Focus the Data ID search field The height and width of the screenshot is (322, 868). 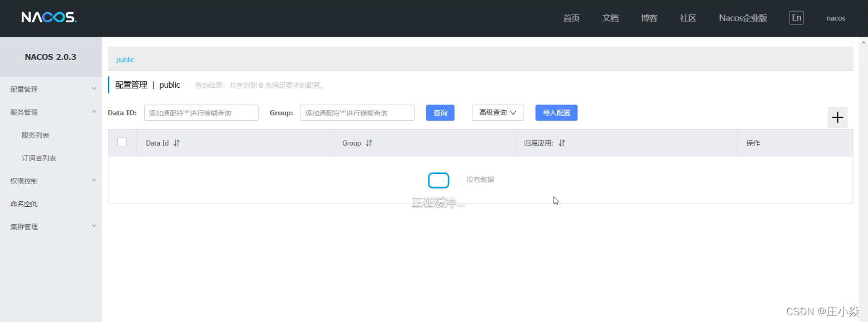201,113
